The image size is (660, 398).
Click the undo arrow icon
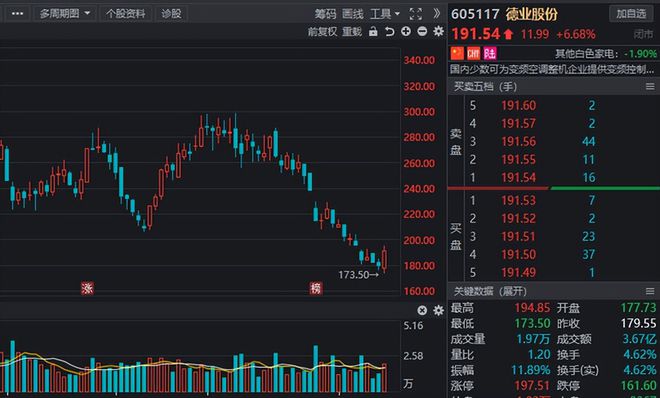[390, 32]
